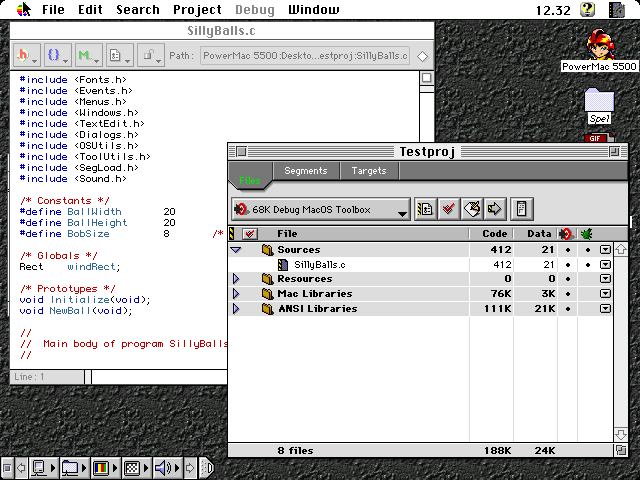Screen dimensions: 640x480
Task: Open the markers pop-up with M icon
Action: [x=88, y=55]
